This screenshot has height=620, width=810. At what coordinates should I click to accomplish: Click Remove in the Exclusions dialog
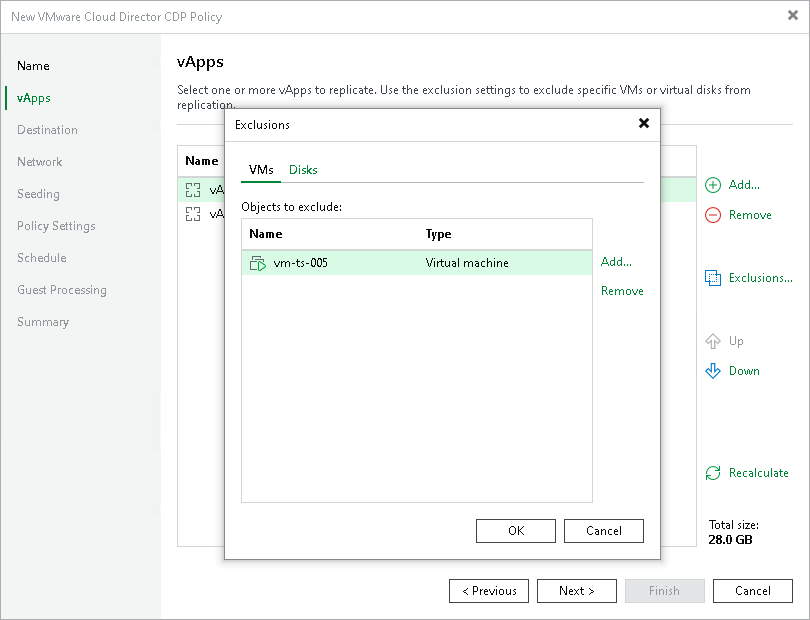622,291
